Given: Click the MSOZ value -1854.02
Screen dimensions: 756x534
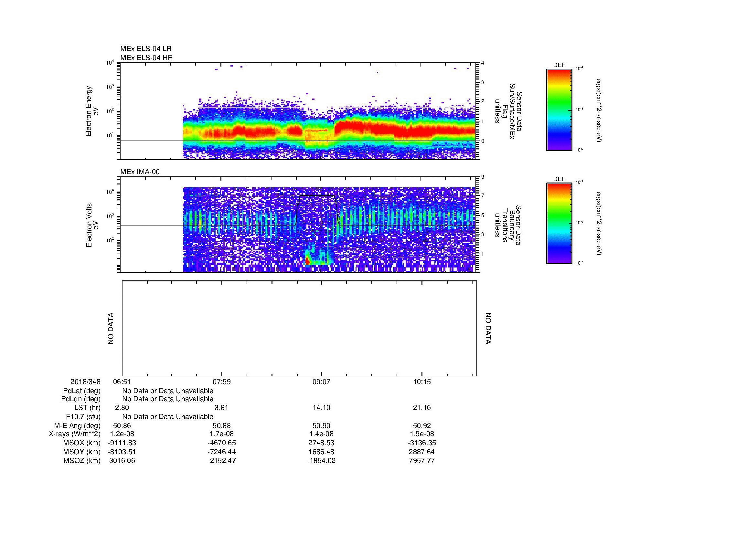Looking at the screenshot, I should click(x=321, y=461).
